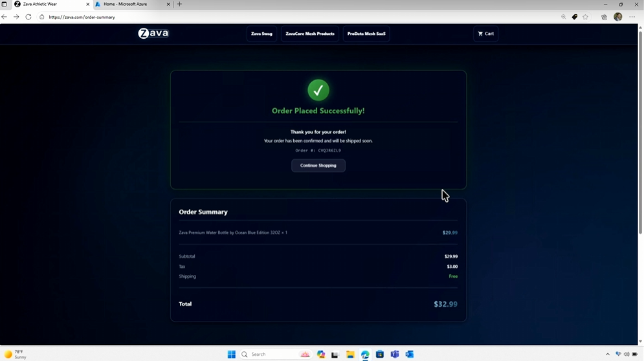Click the Zava logo in header
Screen dimensions: 644x361
(153, 33)
